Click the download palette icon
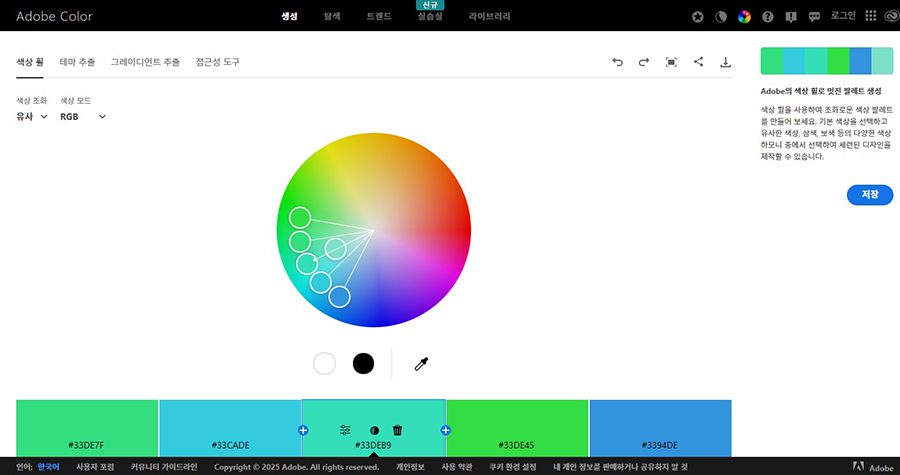The image size is (900, 475). [x=725, y=62]
